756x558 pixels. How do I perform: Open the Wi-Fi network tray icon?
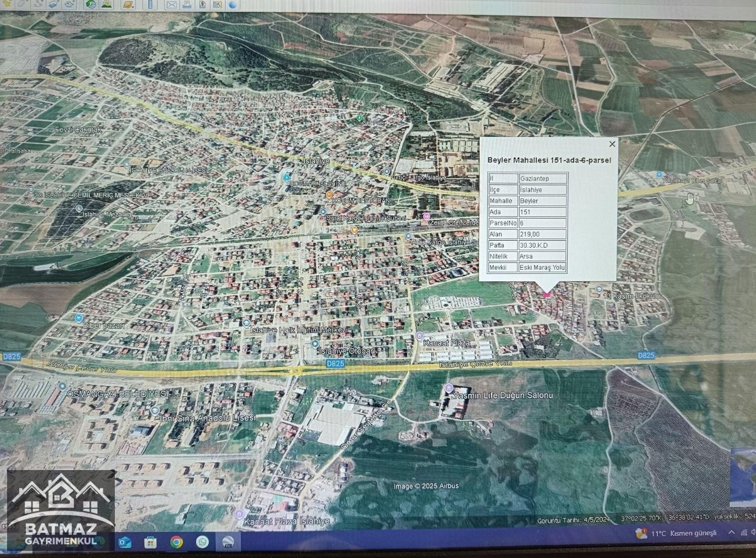click(x=744, y=532)
